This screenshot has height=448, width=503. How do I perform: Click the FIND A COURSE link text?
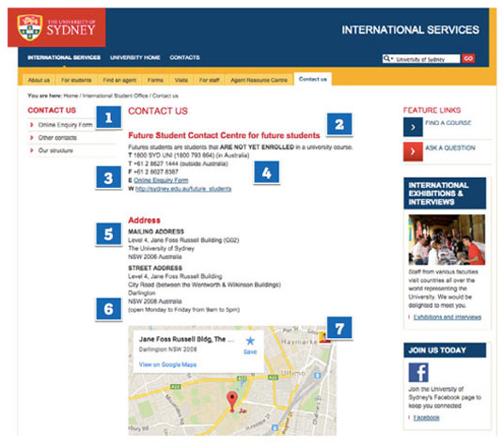click(x=448, y=123)
